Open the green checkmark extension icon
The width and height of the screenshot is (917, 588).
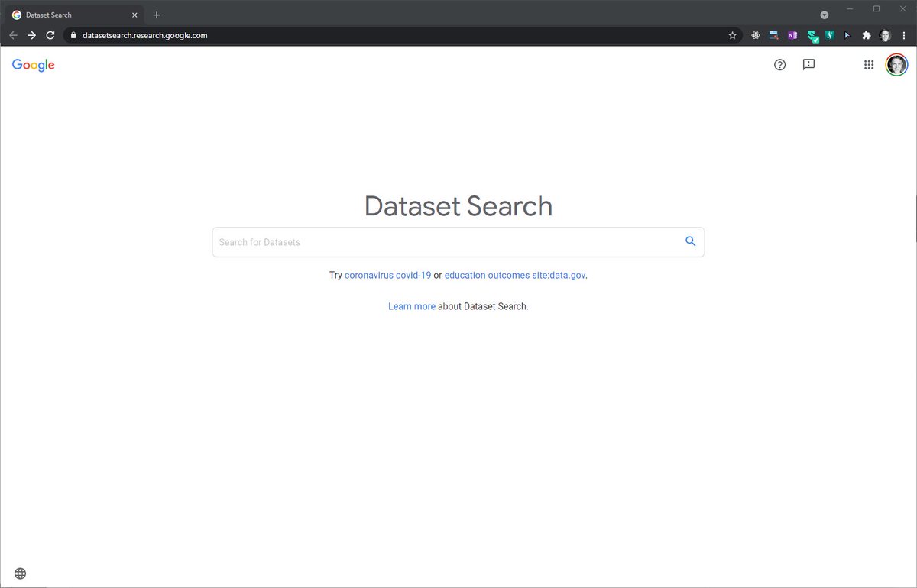click(x=813, y=36)
